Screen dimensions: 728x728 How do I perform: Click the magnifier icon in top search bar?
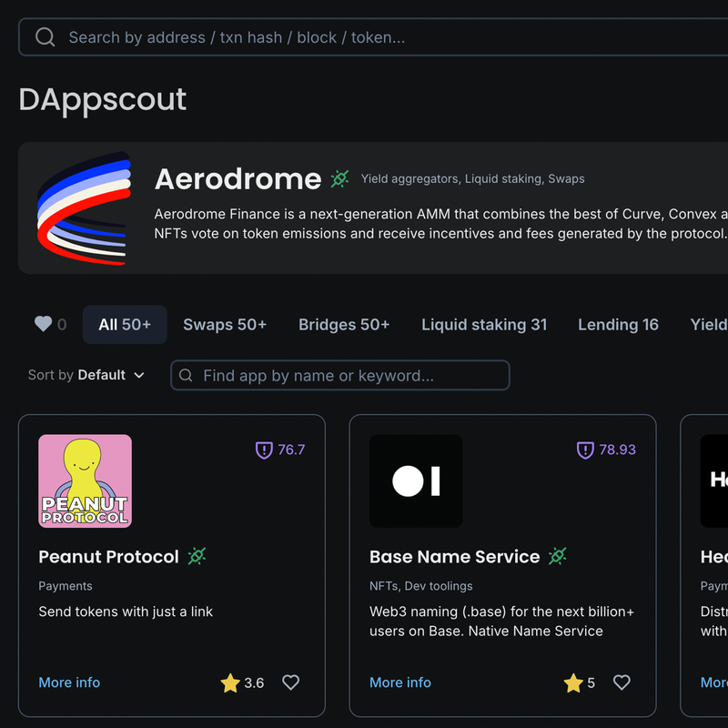(45, 37)
